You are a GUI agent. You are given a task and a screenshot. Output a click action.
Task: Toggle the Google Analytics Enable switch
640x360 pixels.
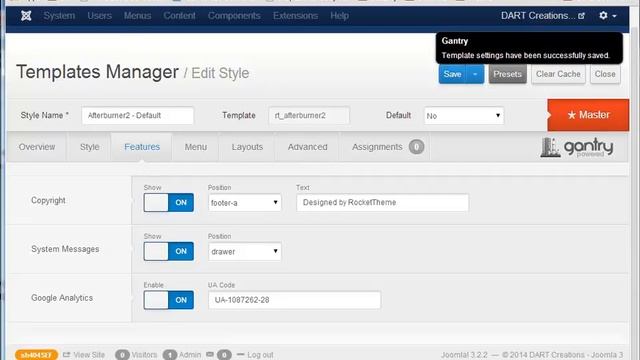[x=169, y=300]
